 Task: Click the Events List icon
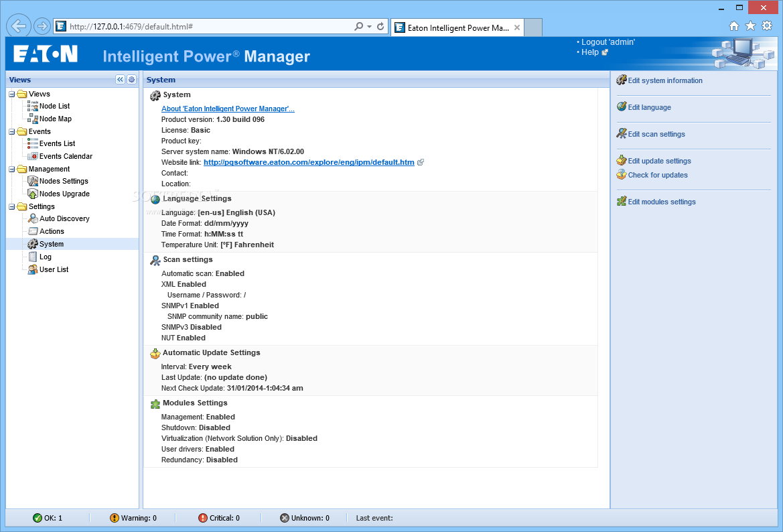tap(32, 143)
